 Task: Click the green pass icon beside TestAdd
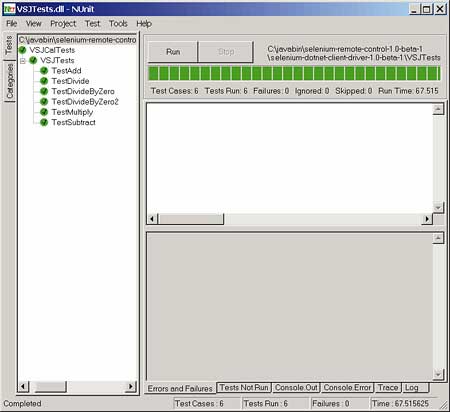[44, 71]
